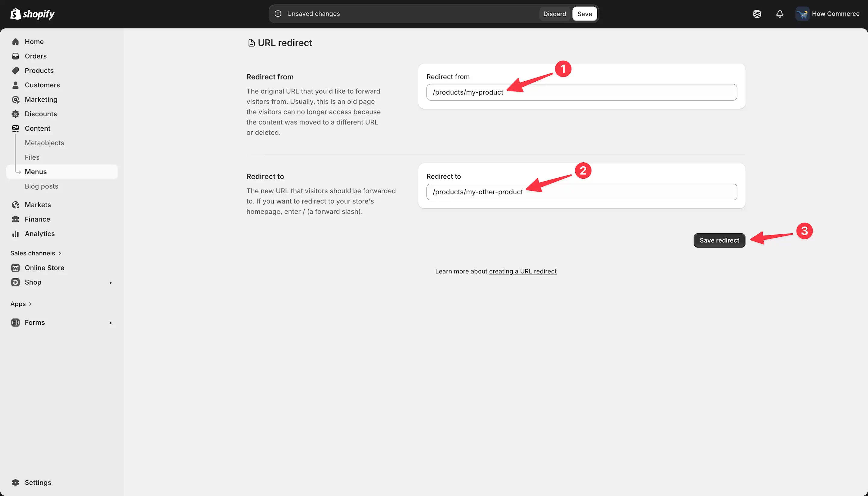Focus the Redirect to input field
868x496 pixels.
tap(582, 192)
